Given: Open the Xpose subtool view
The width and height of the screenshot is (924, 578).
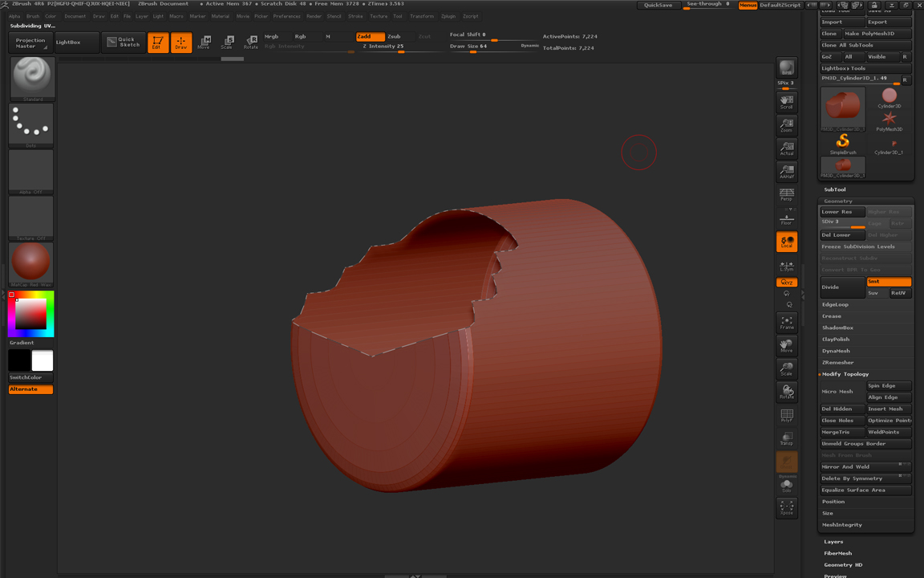Looking at the screenshot, I should coord(787,508).
